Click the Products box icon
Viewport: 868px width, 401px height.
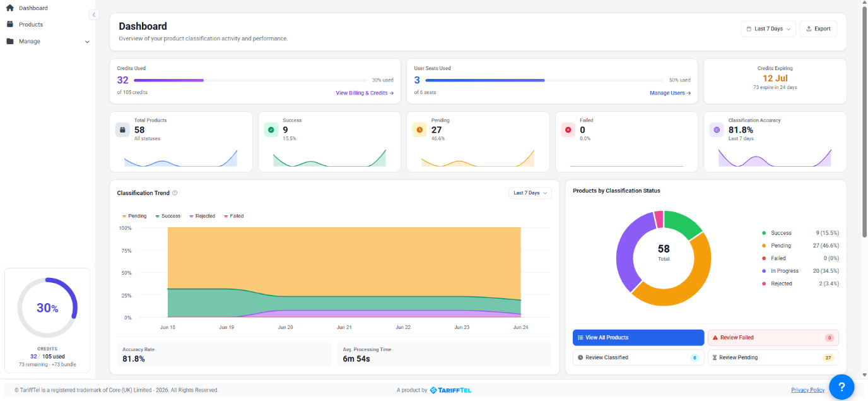[9, 25]
